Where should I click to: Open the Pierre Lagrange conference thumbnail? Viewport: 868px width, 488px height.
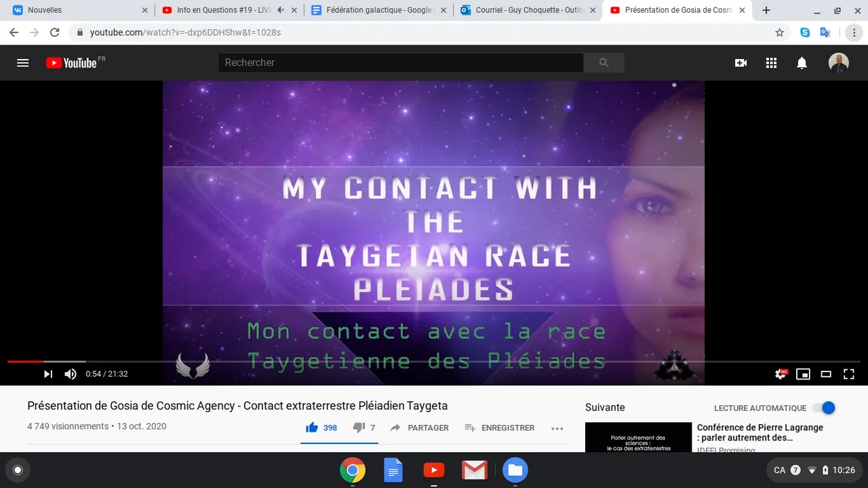[638, 437]
